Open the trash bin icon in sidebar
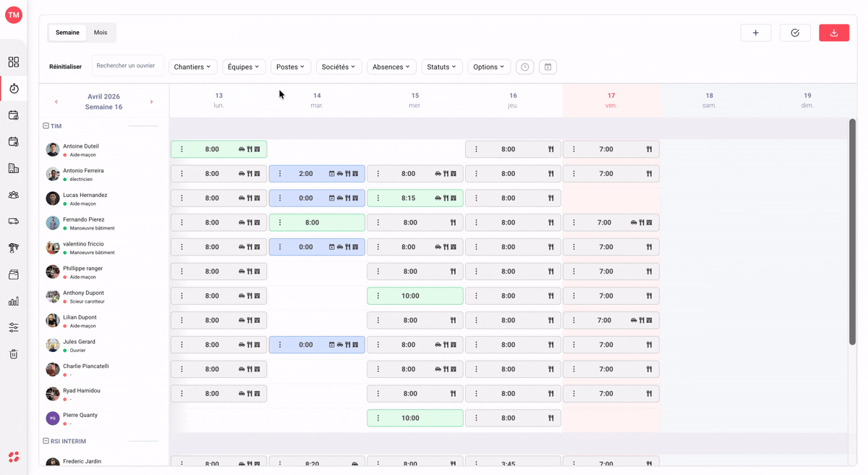The height and width of the screenshot is (475, 868). pyautogui.click(x=13, y=354)
